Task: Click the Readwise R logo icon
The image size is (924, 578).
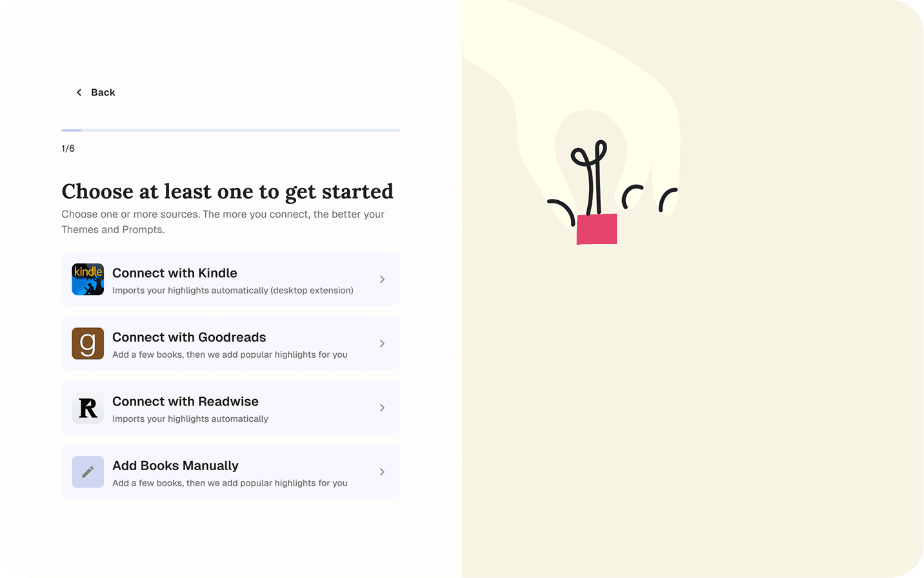Action: [88, 408]
